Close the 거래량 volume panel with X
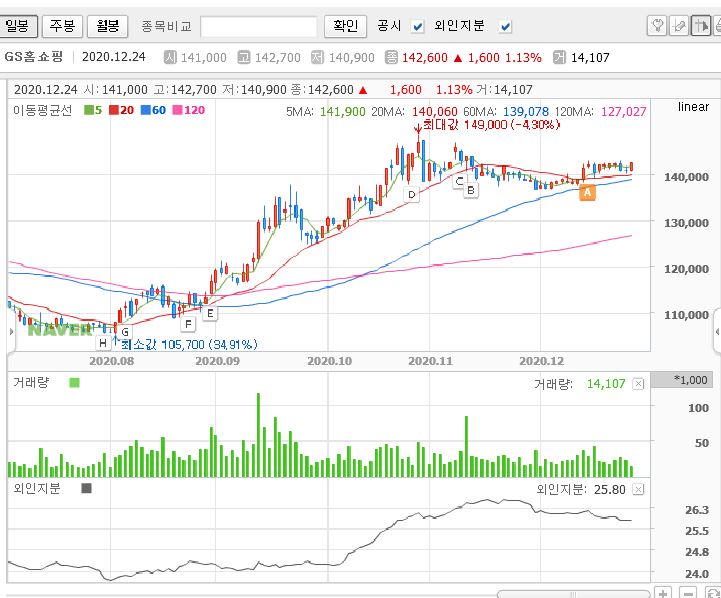The height and width of the screenshot is (598, 721). click(638, 384)
